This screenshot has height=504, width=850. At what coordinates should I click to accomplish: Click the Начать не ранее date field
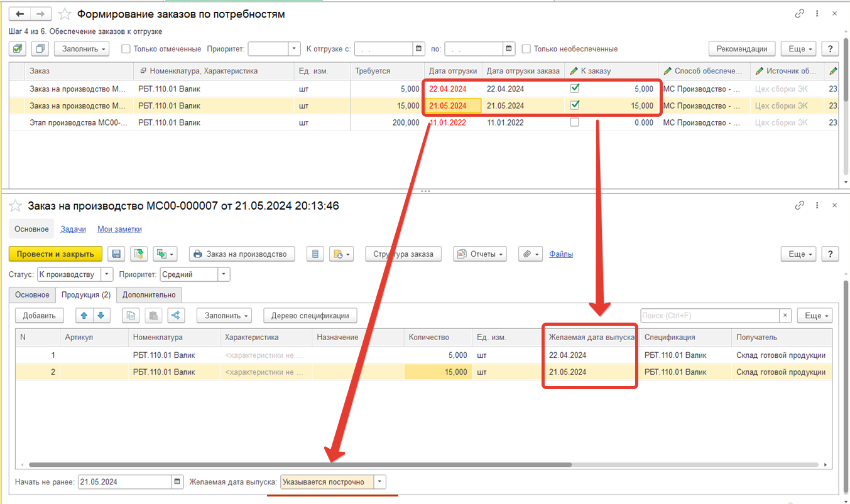coord(124,482)
